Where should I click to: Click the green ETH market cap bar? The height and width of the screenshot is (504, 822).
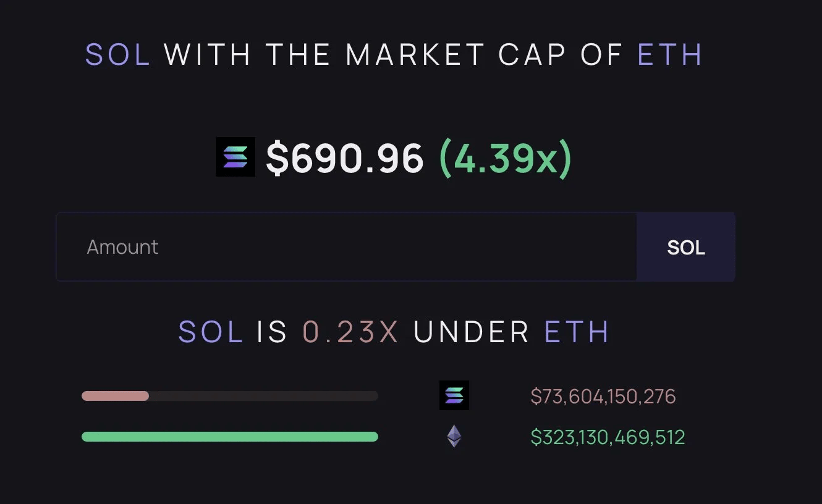(x=229, y=437)
